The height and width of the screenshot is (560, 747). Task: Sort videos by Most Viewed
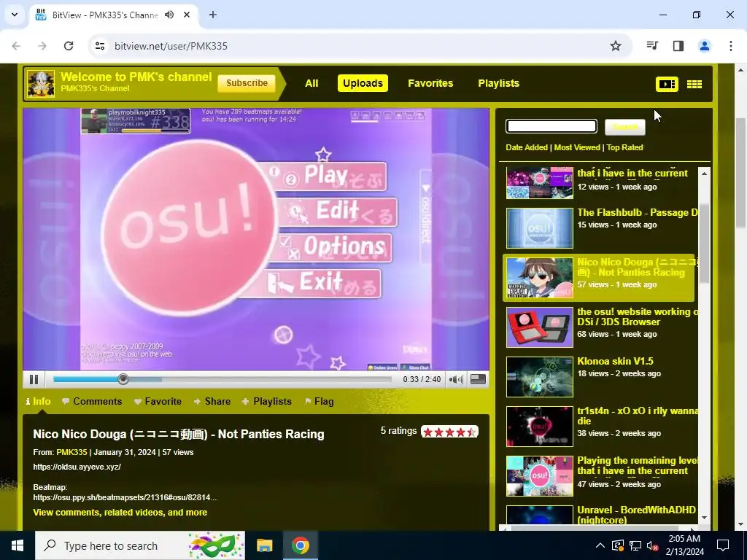tap(577, 147)
